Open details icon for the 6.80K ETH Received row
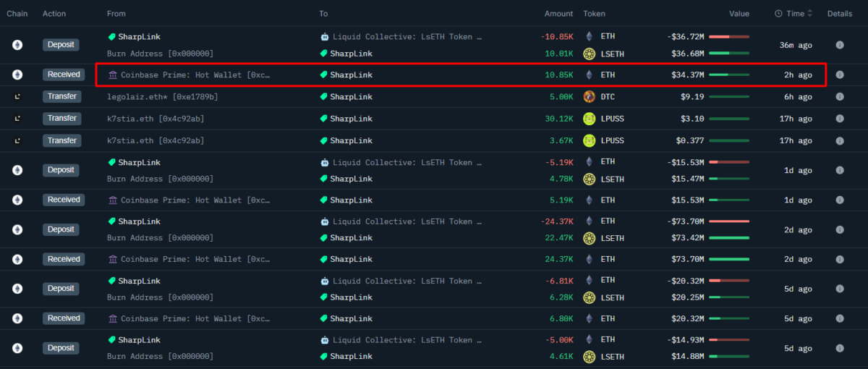Image resolution: width=868 pixels, height=369 pixels. 840,318
